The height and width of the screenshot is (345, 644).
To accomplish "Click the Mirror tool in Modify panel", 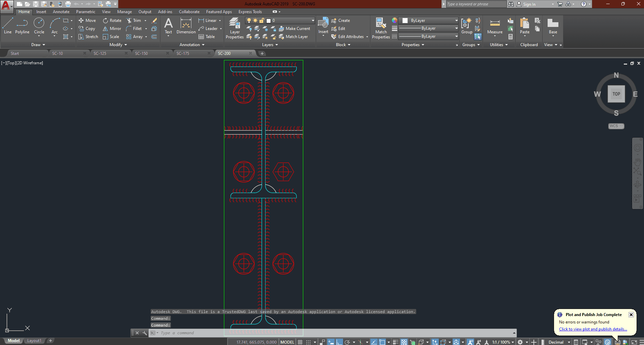I will click(x=112, y=29).
